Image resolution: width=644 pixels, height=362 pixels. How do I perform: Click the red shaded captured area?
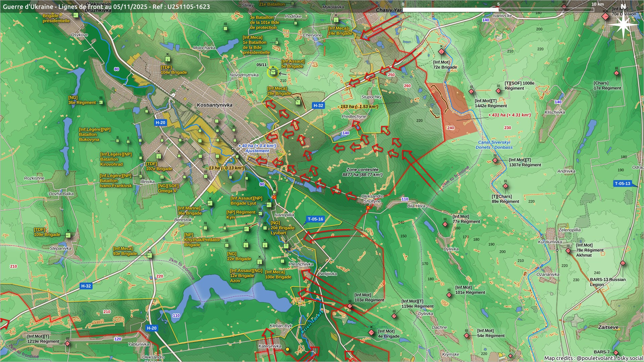[x=461, y=114]
